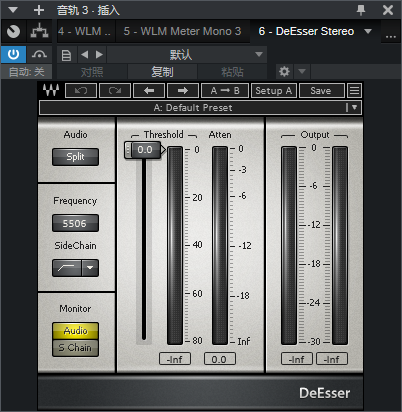Click the 音轨 3 - 插入 title text
The image size is (402, 412).
coord(88,10)
